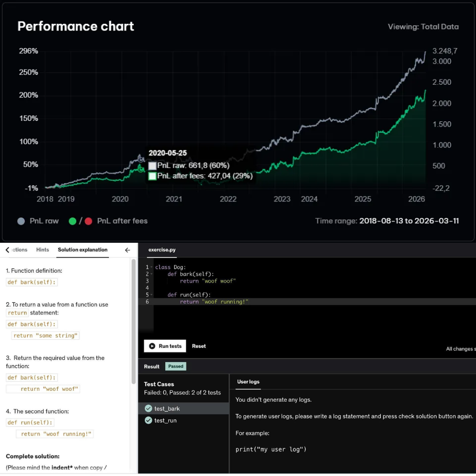Place cursor on line 6 return statement

214,302
